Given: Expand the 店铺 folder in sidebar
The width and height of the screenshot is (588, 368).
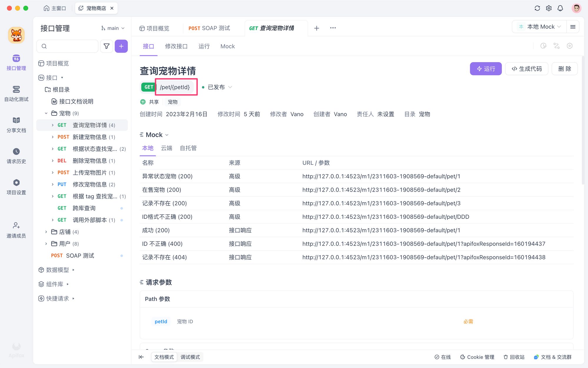Looking at the screenshot, I should tap(46, 231).
